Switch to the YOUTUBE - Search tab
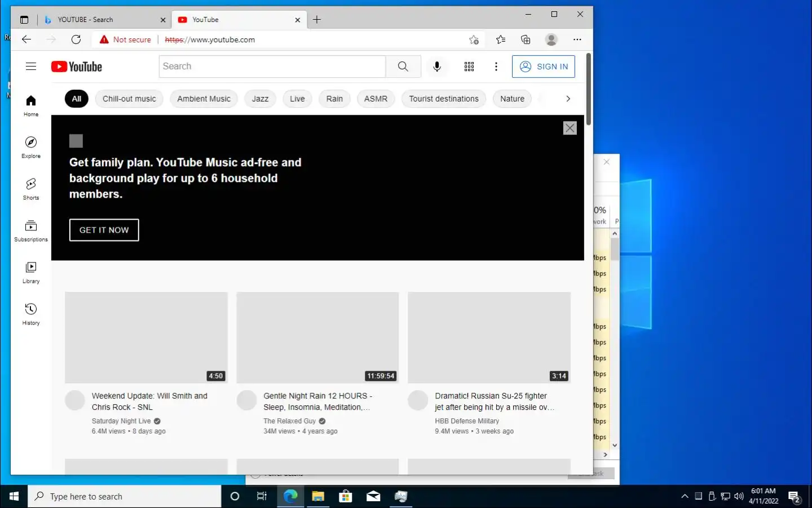812x508 pixels. pos(105,20)
